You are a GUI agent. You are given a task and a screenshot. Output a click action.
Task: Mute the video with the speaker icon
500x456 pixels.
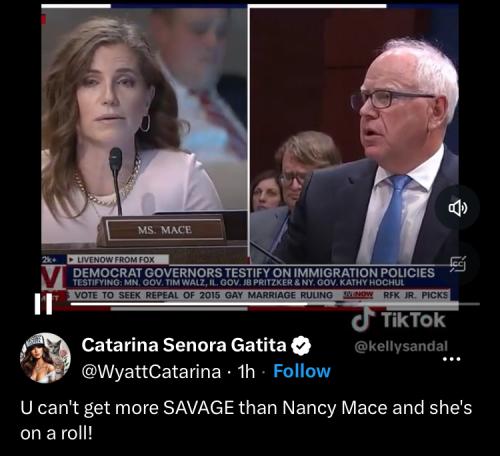458,208
